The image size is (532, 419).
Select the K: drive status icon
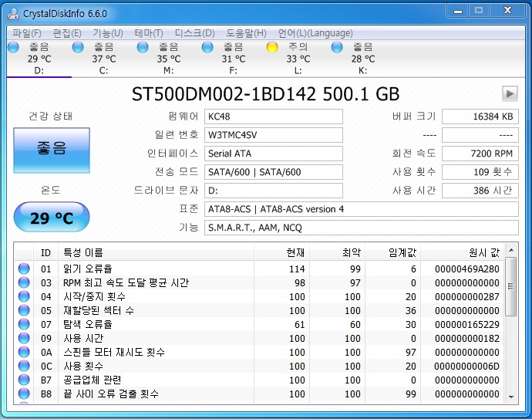[x=337, y=48]
